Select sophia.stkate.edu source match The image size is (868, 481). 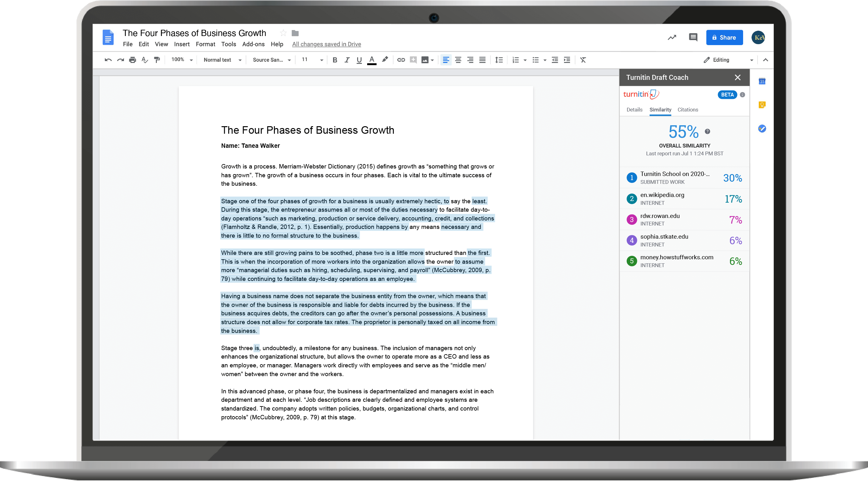(684, 240)
